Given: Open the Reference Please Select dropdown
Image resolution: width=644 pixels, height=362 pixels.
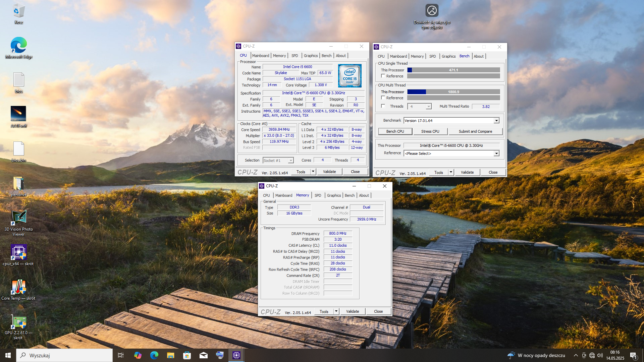Looking at the screenshot, I should (x=496, y=154).
